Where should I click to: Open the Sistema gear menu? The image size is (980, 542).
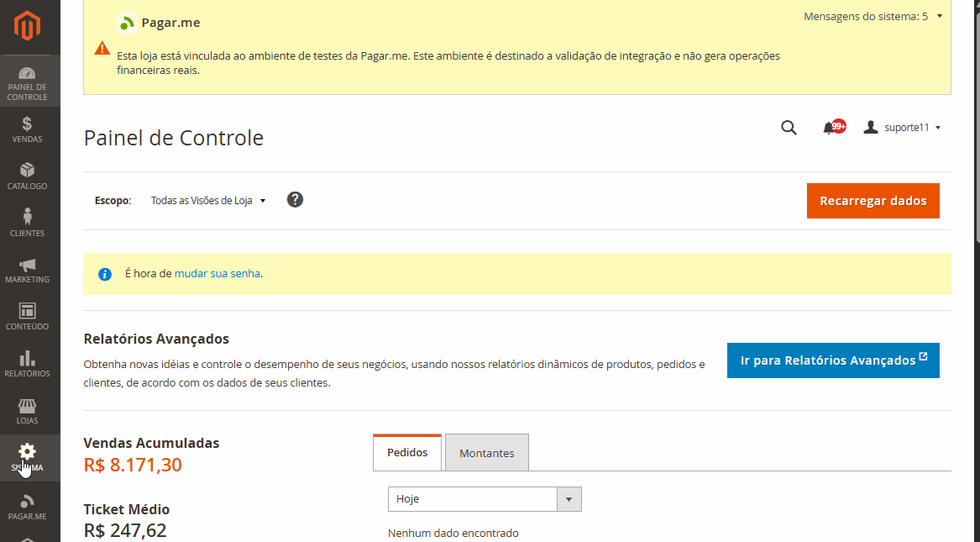28,458
